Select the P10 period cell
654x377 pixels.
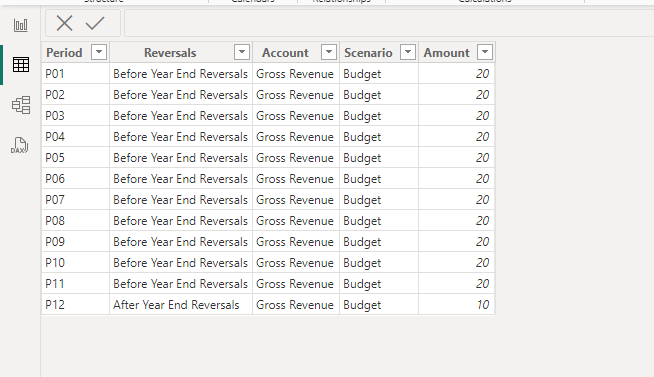coord(75,263)
